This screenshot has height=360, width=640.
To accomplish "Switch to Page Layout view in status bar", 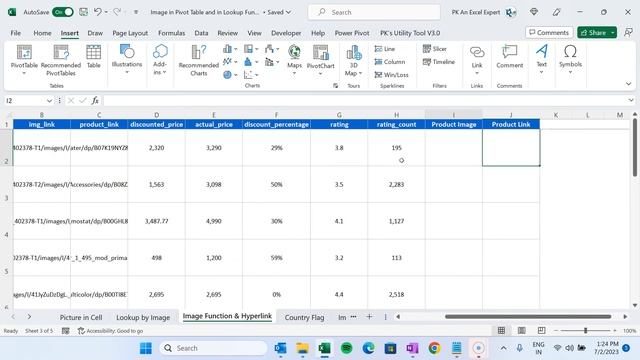I will coord(522,331).
